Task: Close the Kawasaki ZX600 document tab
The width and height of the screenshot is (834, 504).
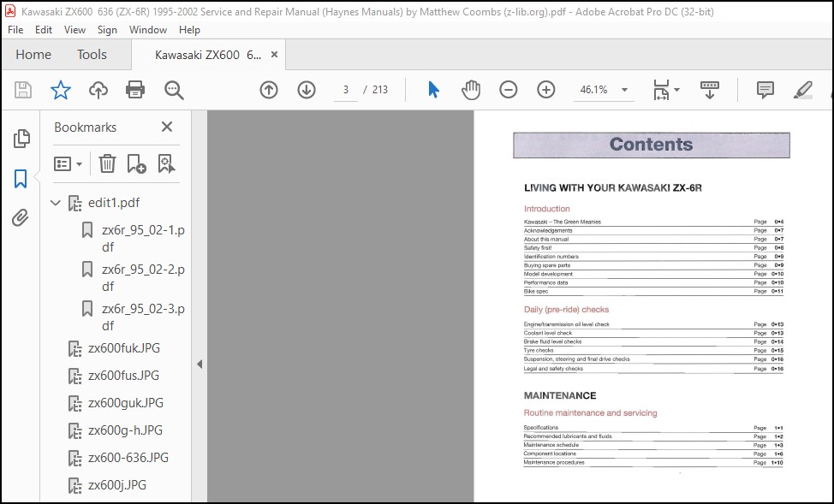Action: [275, 54]
